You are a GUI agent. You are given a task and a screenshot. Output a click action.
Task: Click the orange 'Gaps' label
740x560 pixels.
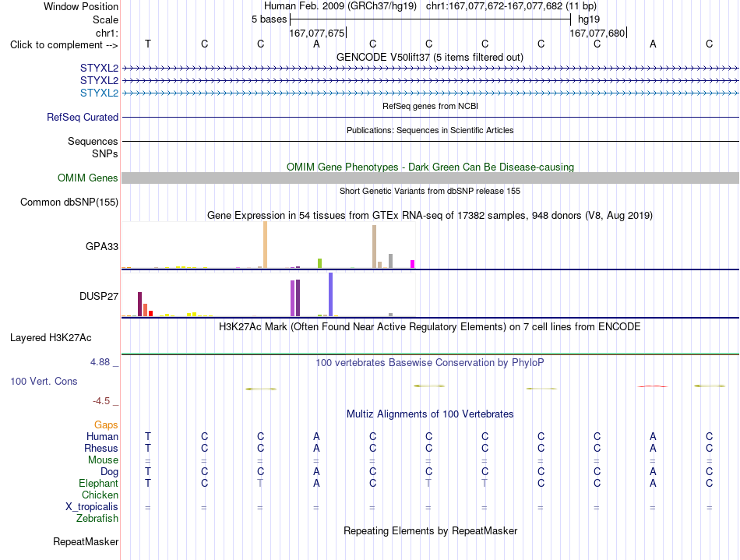[x=106, y=425]
